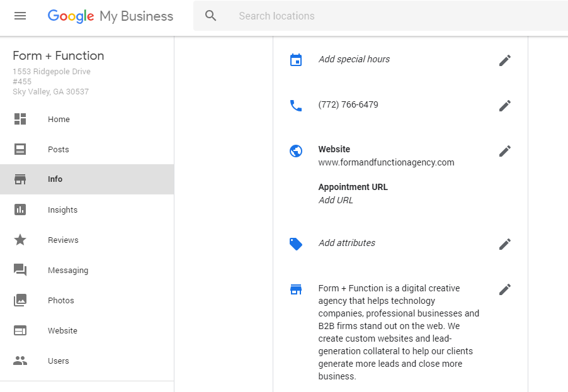Click the description storefront icon

pos(296,289)
